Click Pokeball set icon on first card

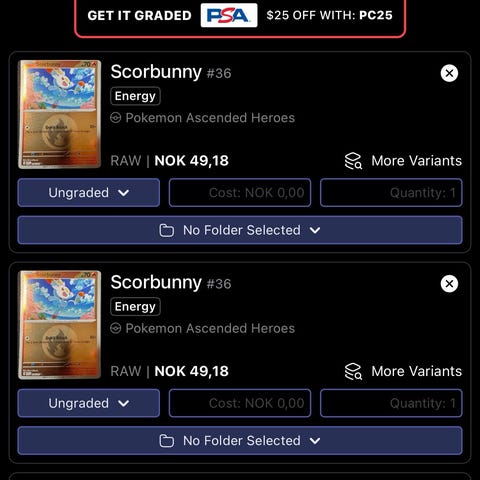[116, 118]
